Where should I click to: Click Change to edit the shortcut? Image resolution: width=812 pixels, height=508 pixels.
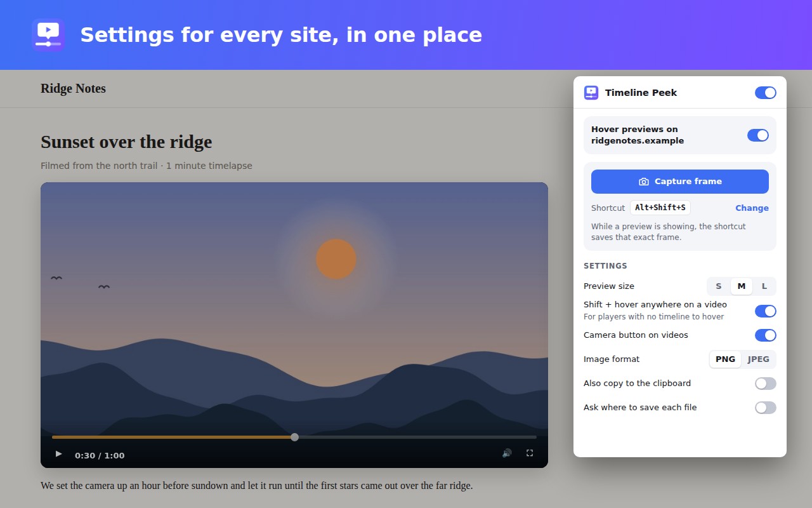point(752,208)
